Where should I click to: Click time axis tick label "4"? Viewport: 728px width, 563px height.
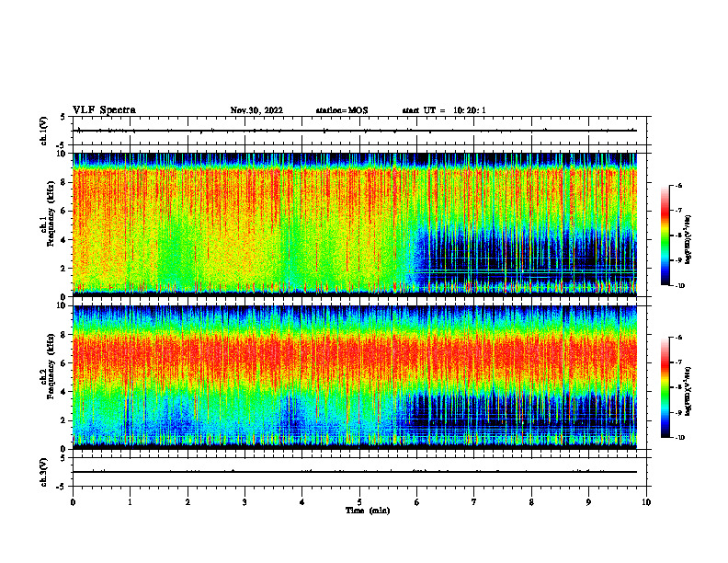(x=302, y=502)
